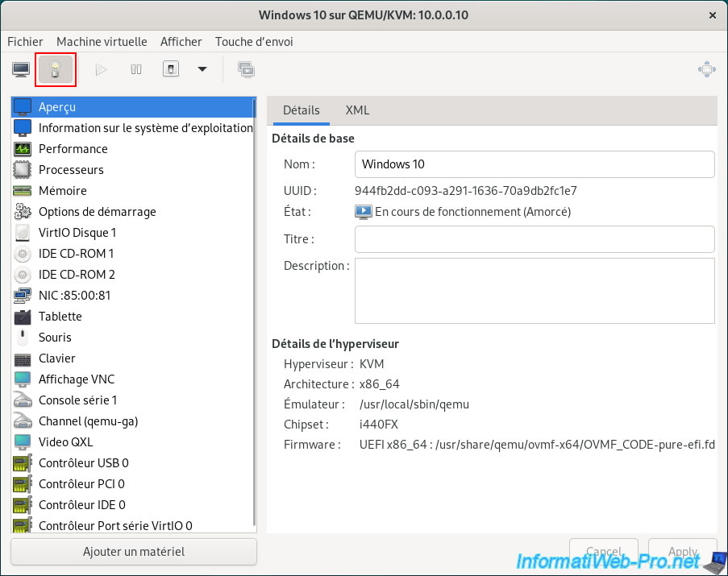Click the hypervisor value KVM
Image resolution: width=728 pixels, height=576 pixels.
pos(372,364)
